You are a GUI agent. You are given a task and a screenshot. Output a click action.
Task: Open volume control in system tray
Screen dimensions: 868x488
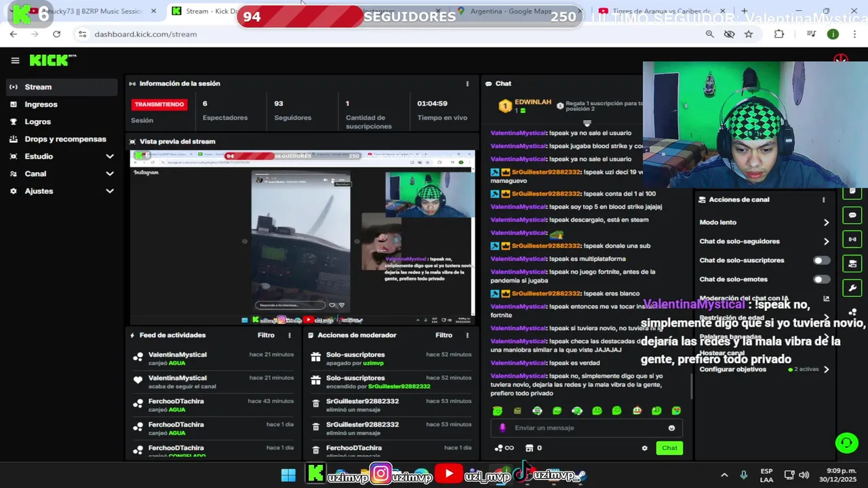804,475
